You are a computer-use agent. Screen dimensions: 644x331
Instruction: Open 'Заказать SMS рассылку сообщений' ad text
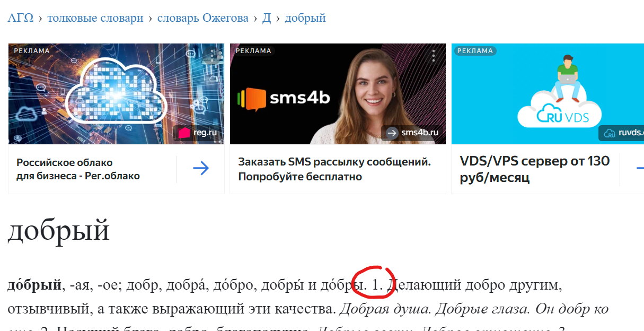[x=334, y=169]
